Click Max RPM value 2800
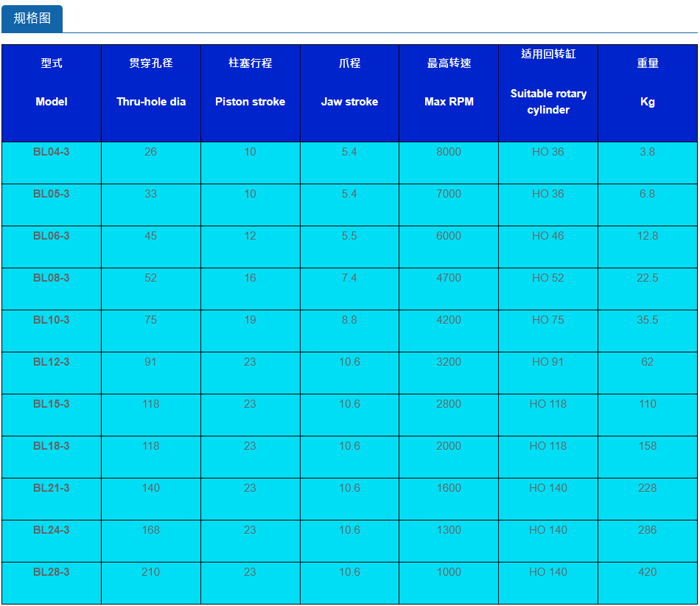700x606 pixels. (x=449, y=404)
